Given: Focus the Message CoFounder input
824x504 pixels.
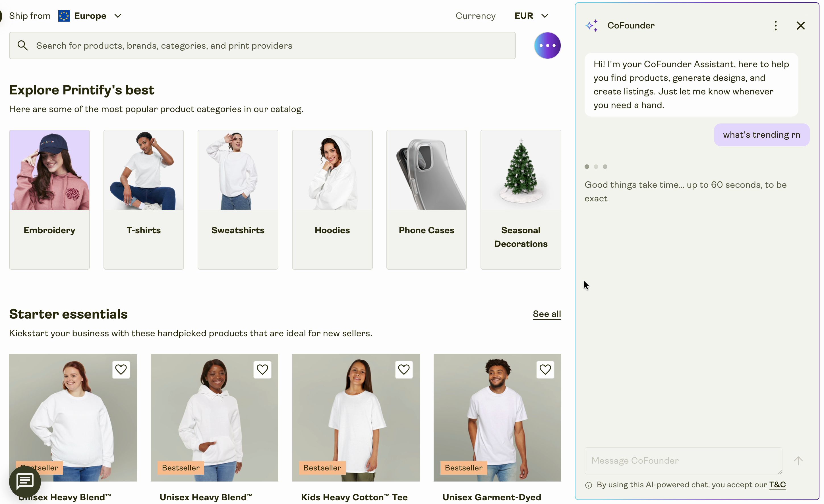Looking at the screenshot, I should pos(683,460).
